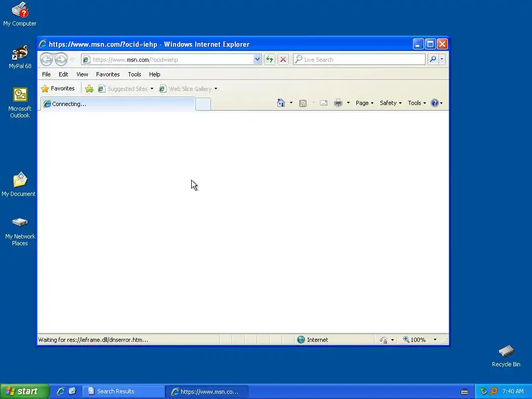
Task: Click the My Computer desktop icon
Action: (x=20, y=14)
